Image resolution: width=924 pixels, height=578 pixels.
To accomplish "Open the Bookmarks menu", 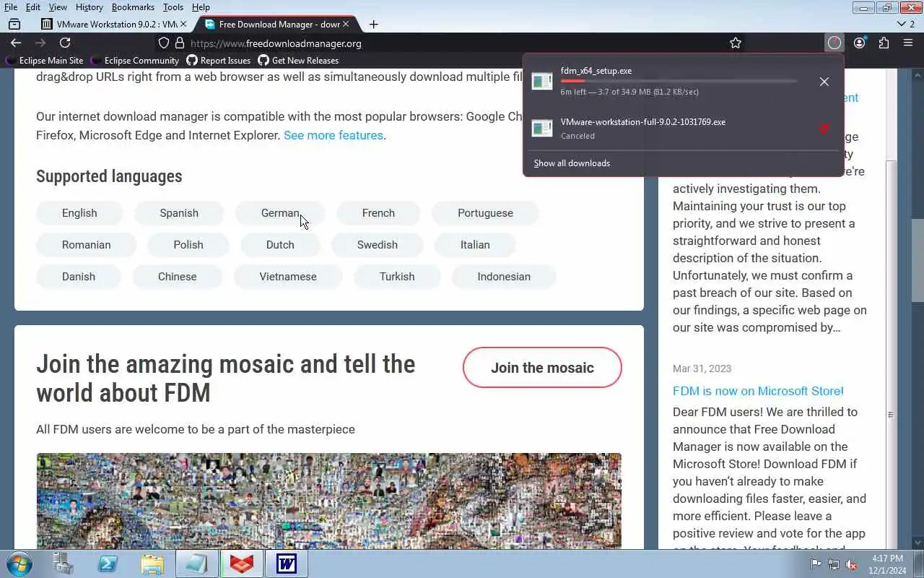I will (x=133, y=7).
